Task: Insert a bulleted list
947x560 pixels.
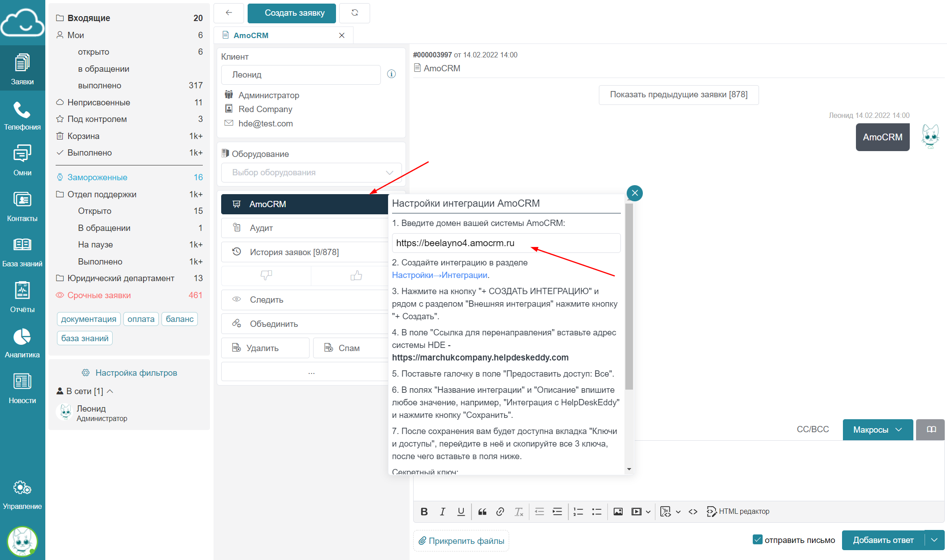Action: pyautogui.click(x=597, y=512)
